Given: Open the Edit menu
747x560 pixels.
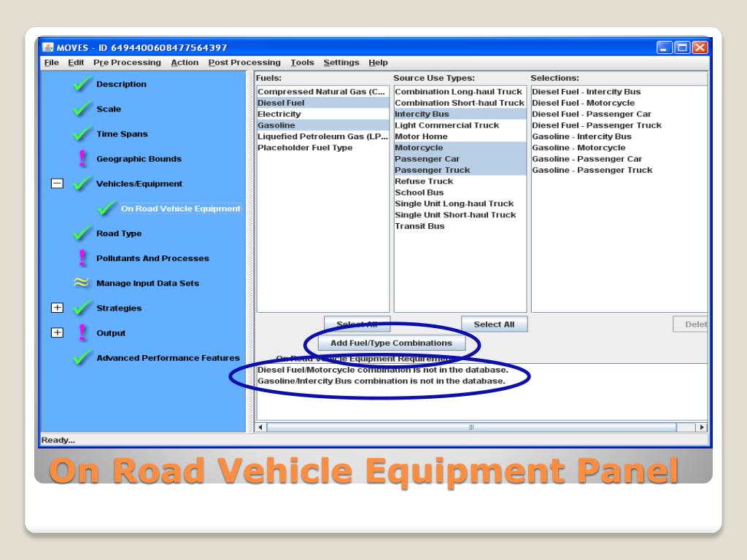Looking at the screenshot, I should tap(76, 63).
